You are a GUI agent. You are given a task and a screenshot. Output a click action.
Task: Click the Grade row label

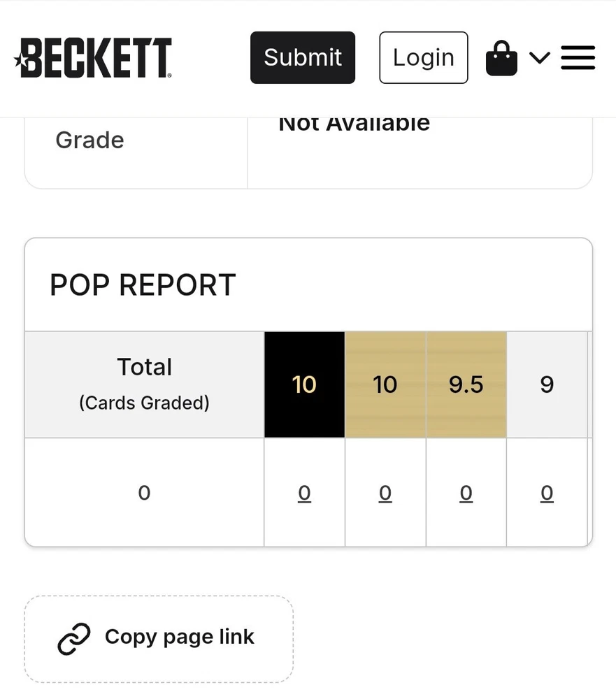coord(89,140)
